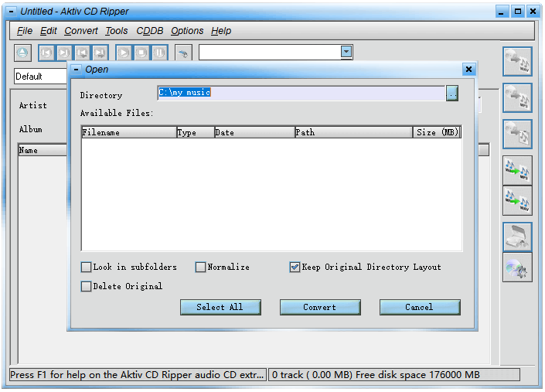Click the eject CD toolbar icon
This screenshot has height=392, width=545.
[x=22, y=53]
